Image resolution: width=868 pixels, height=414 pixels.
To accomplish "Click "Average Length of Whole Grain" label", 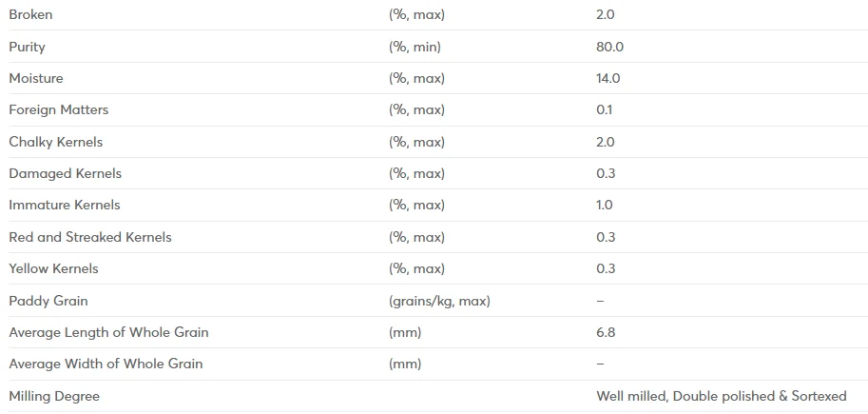I will click(x=108, y=332).
